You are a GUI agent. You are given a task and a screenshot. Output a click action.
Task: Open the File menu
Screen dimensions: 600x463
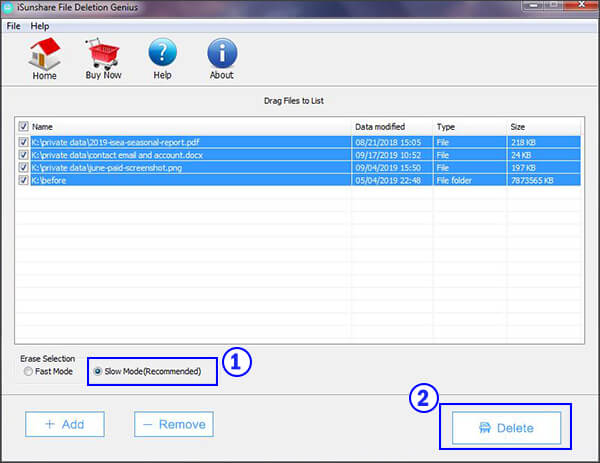click(x=13, y=26)
